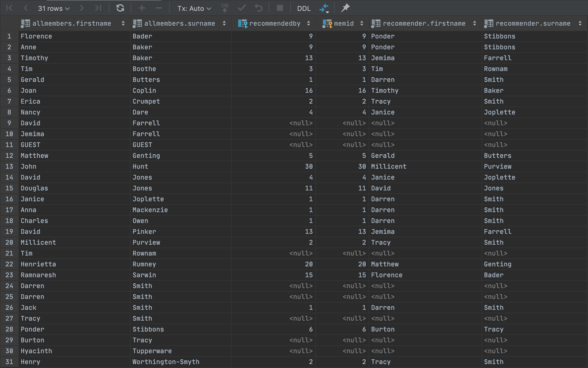Toggle sort on recommender.surname column
Image resolution: width=588 pixels, height=368 pixels.
click(580, 23)
